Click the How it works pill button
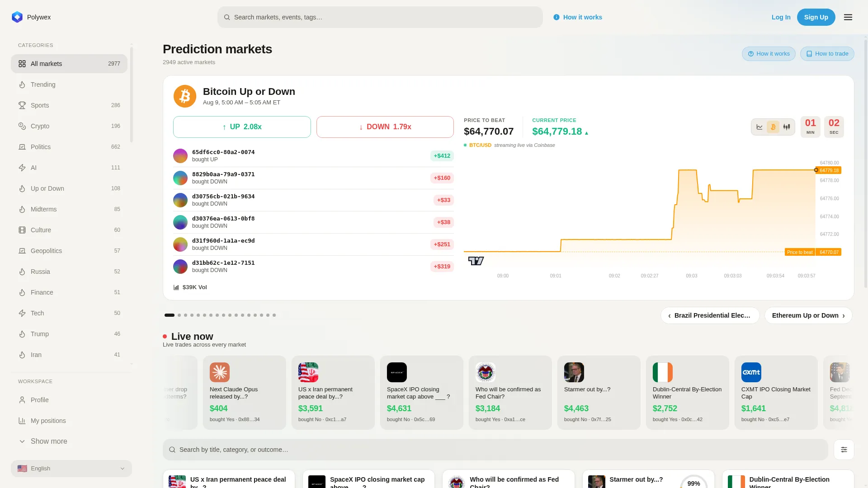868x488 pixels. point(769,54)
